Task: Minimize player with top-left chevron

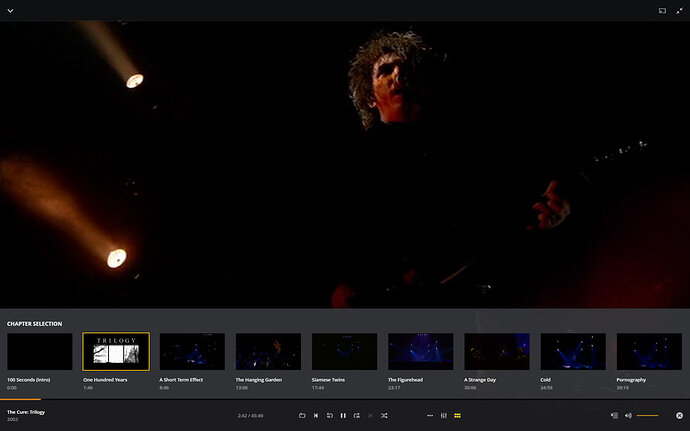Action: click(10, 10)
